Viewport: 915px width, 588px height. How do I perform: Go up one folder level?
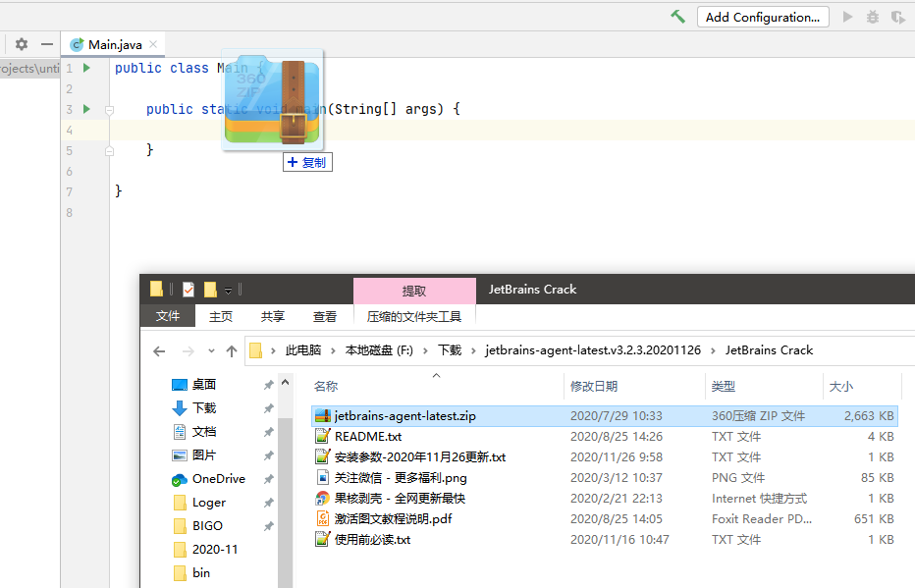pyautogui.click(x=232, y=350)
